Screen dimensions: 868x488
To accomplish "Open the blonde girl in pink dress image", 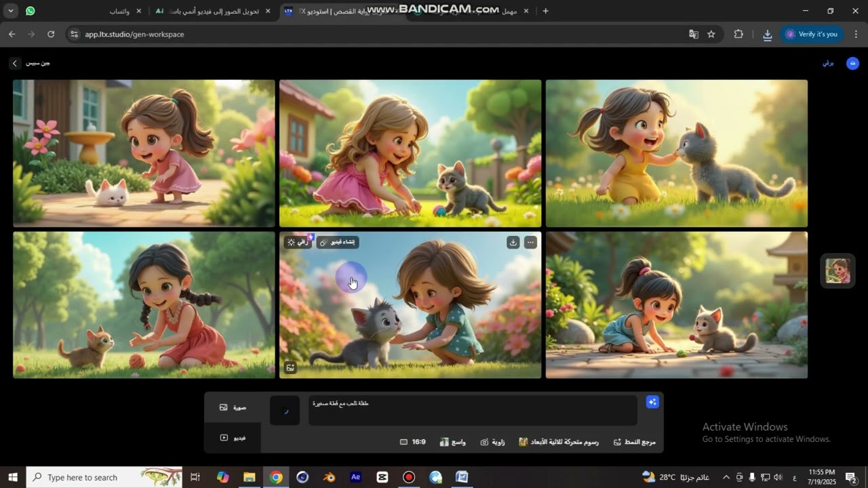I will tap(410, 153).
